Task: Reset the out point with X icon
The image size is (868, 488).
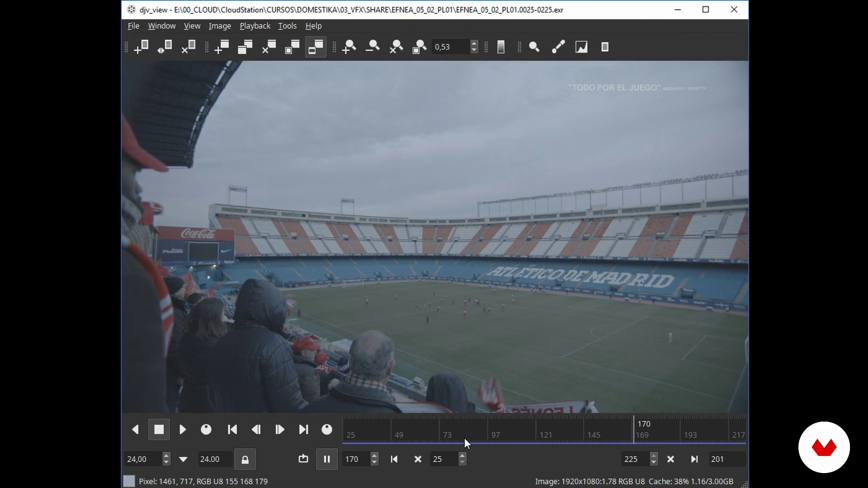Action: tap(670, 459)
